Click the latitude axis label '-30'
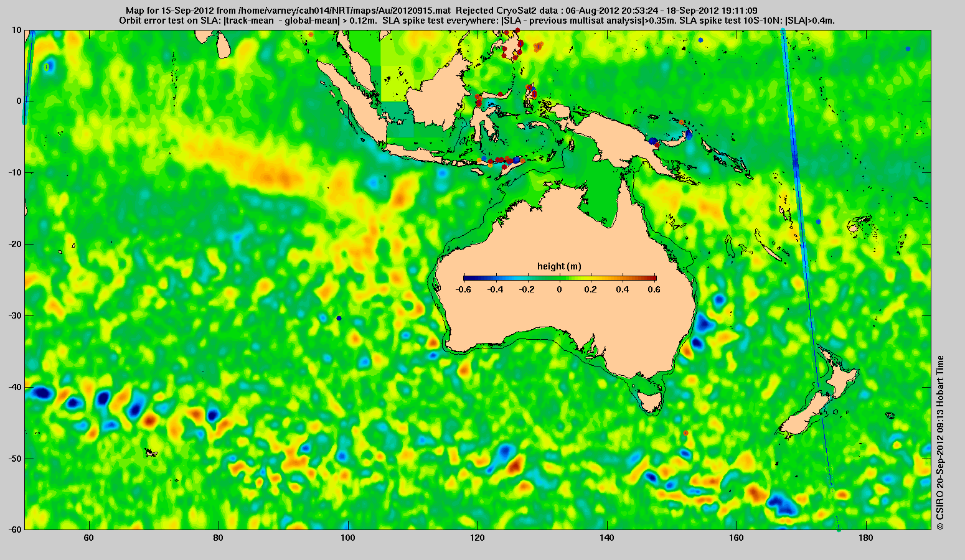The image size is (965, 560). click(14, 315)
